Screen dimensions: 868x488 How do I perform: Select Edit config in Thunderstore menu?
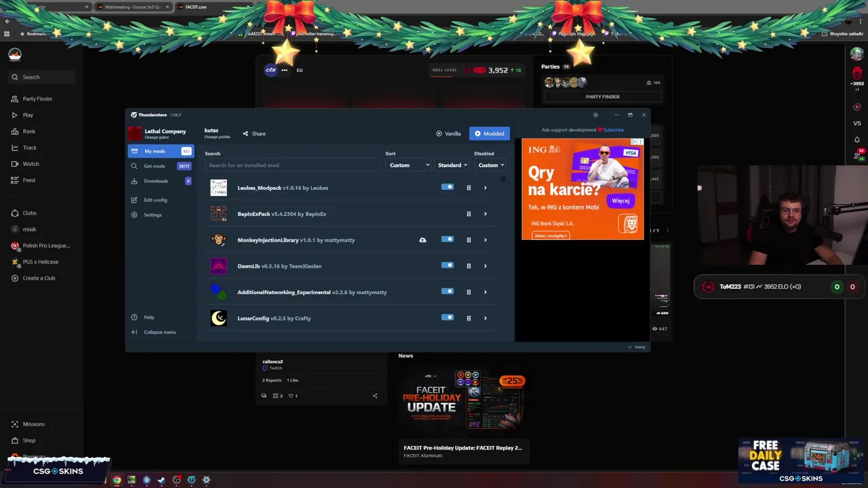tap(161, 200)
